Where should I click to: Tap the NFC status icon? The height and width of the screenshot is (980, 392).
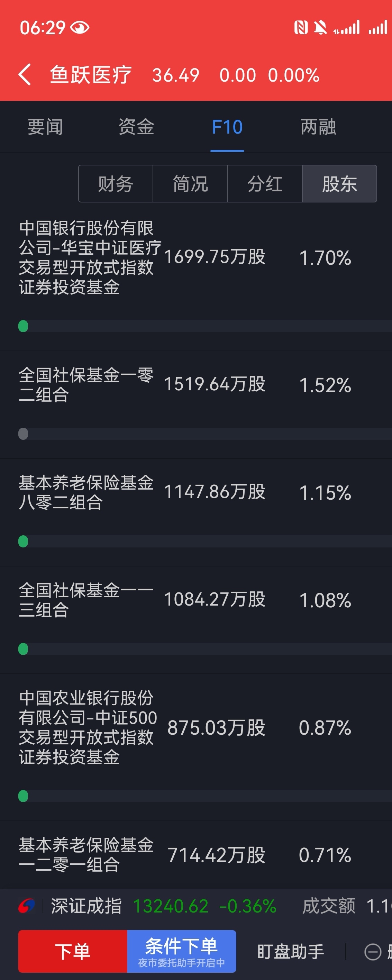pyautogui.click(x=301, y=28)
